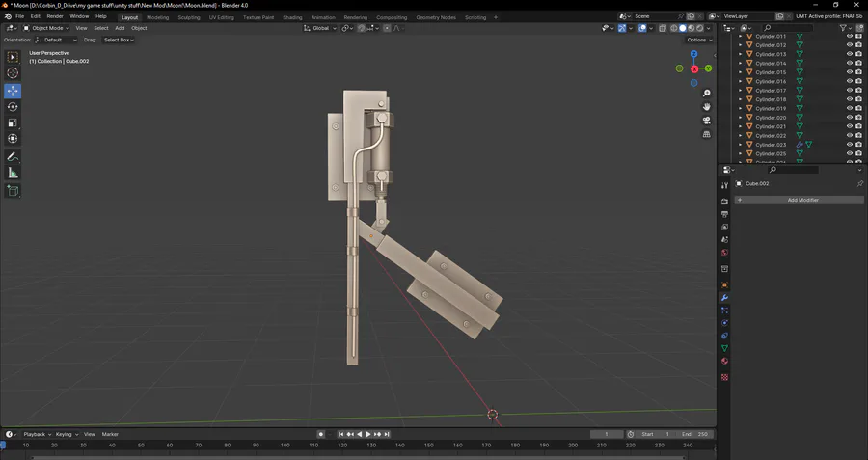Open the Object Mode dropdown
Viewport: 868px width, 460px height.
[46, 28]
